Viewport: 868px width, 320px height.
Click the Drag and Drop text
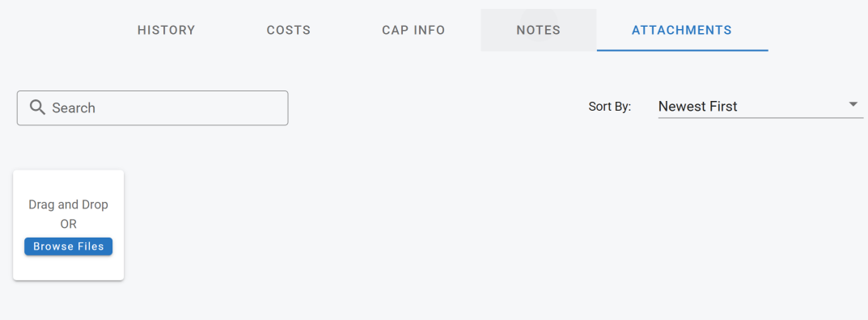[69, 204]
